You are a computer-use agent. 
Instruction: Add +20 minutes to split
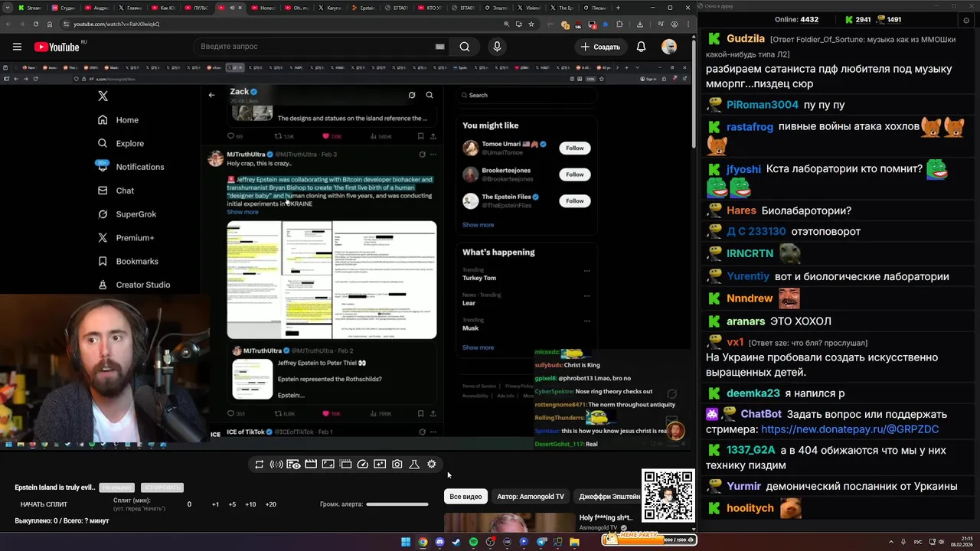pyautogui.click(x=270, y=504)
